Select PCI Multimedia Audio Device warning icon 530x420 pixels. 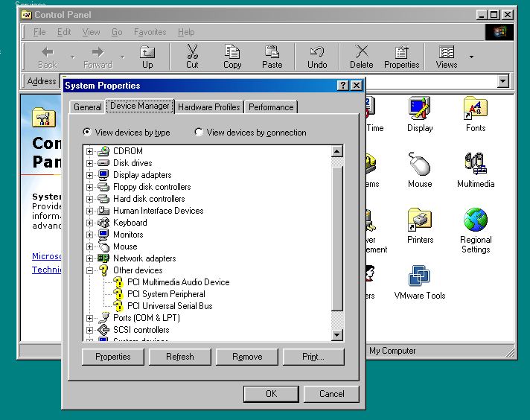point(118,282)
